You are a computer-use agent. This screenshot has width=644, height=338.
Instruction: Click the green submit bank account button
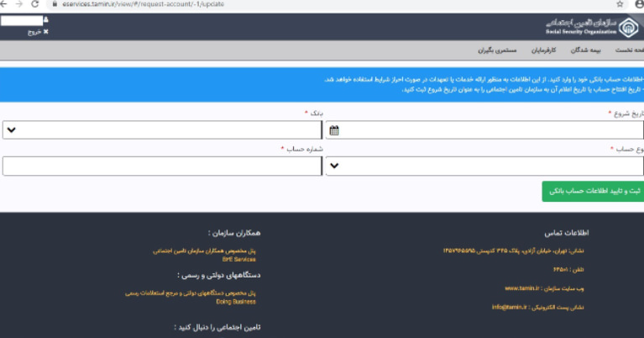tap(592, 192)
